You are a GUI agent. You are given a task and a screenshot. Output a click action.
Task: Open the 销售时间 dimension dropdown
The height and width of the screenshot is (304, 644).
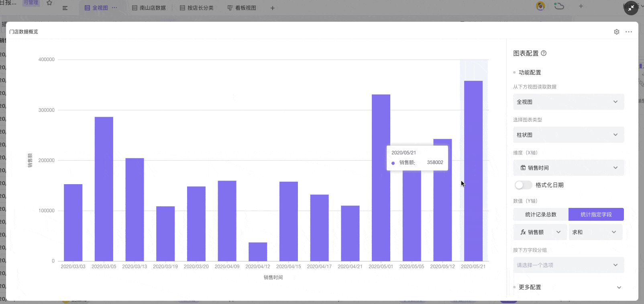pos(568,168)
